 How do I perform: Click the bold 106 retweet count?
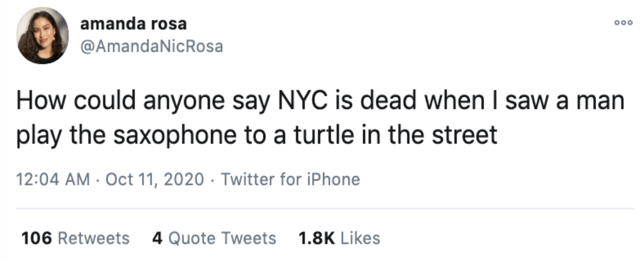click(x=37, y=238)
